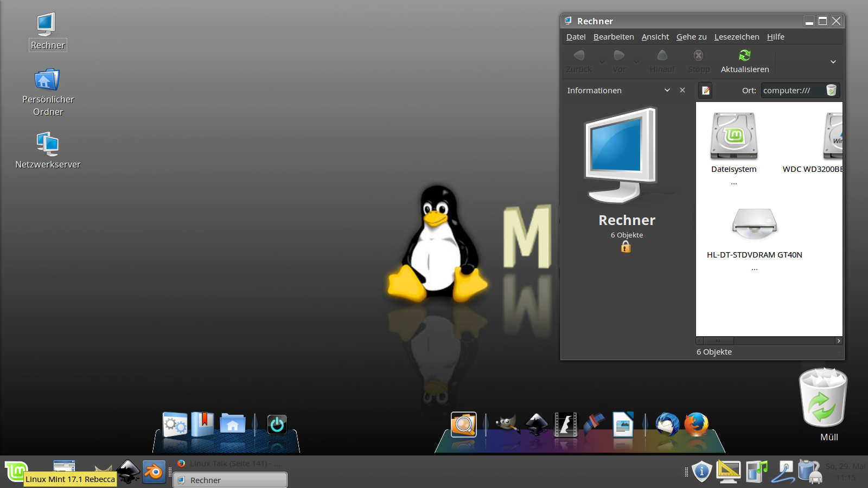Screen dimensions: 868x488
Task: Expand the Zurück history dropdown arrow
Action: (x=602, y=62)
